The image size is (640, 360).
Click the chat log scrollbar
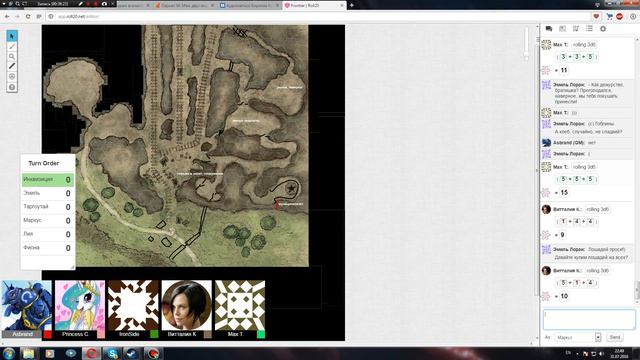637,290
